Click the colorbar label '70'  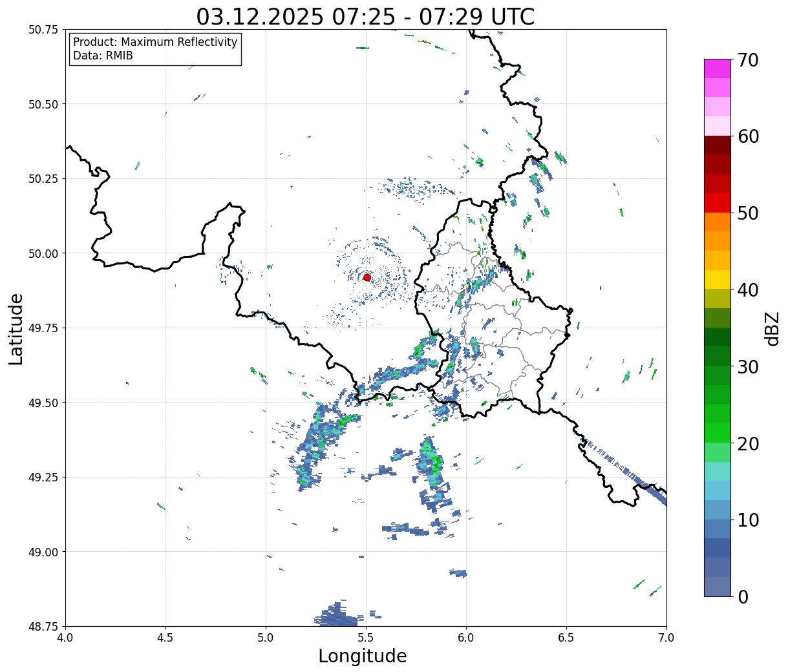(x=747, y=60)
